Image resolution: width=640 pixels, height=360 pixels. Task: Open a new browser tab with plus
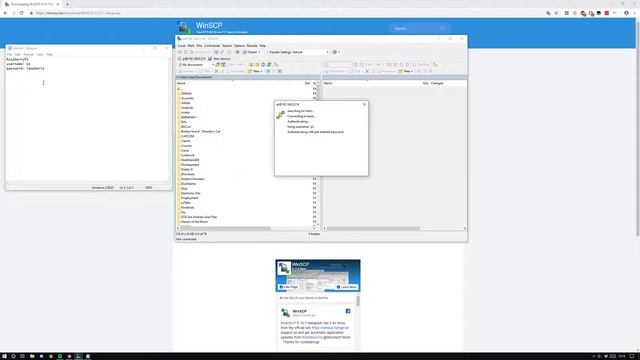point(67,4)
